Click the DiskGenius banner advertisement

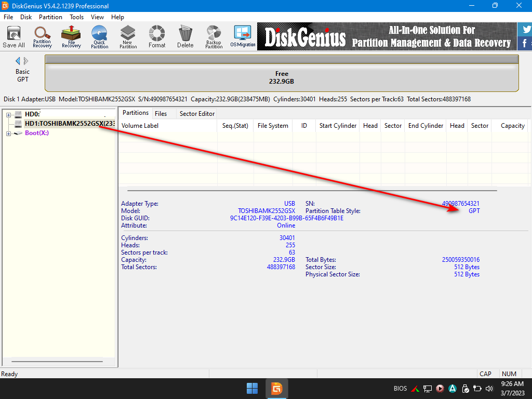pyautogui.click(x=387, y=37)
